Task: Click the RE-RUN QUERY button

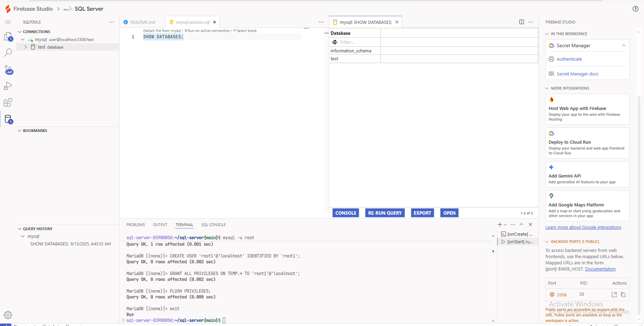Action: coord(385,213)
